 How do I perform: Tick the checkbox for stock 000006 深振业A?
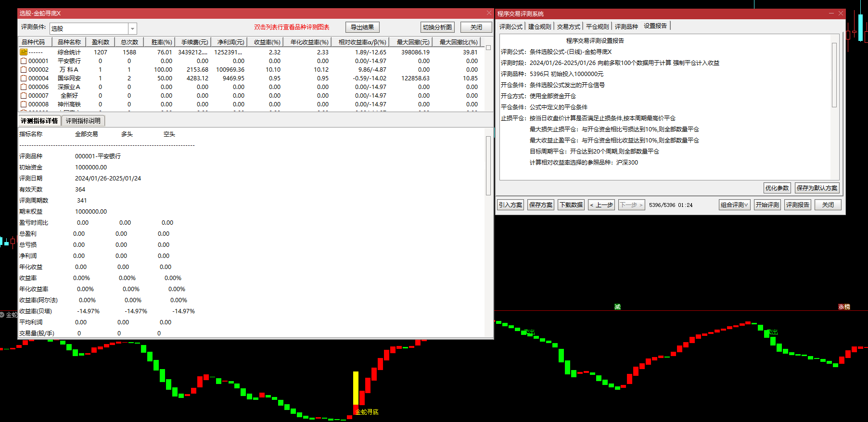click(x=24, y=87)
